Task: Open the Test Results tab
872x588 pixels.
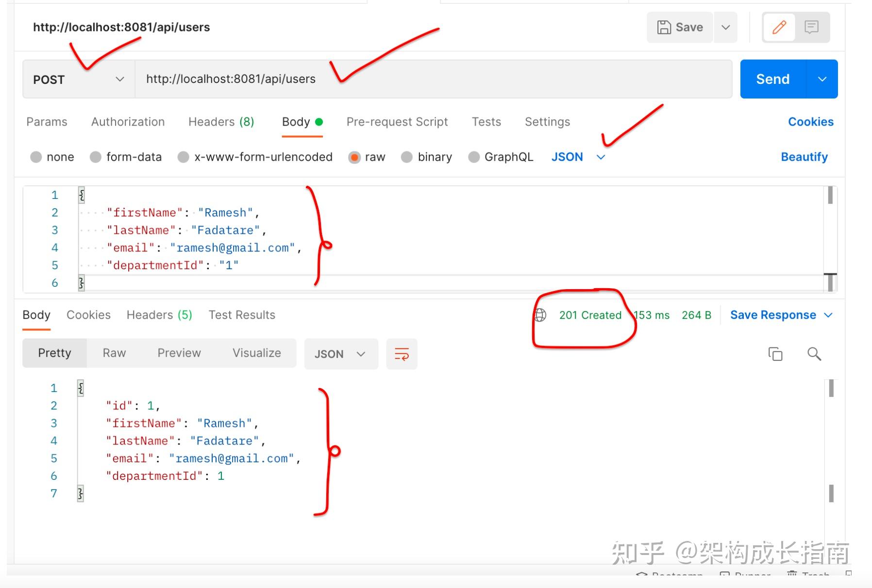Action: (x=241, y=315)
